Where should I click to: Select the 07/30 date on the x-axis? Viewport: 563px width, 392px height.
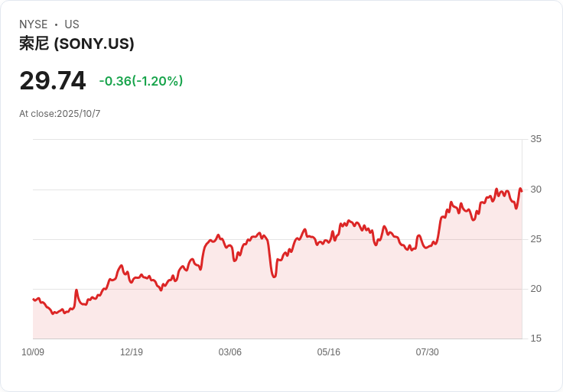428,352
